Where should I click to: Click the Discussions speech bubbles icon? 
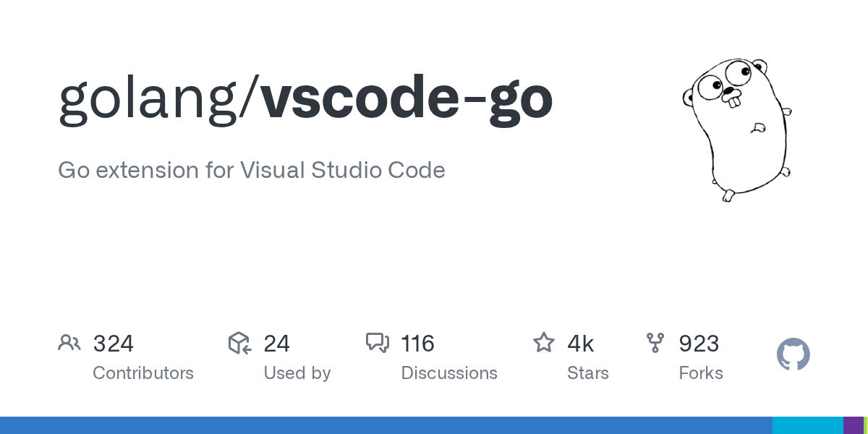[378, 343]
